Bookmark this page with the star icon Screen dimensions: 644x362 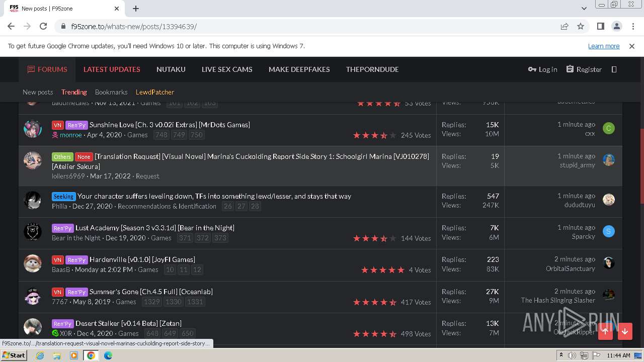581,26
